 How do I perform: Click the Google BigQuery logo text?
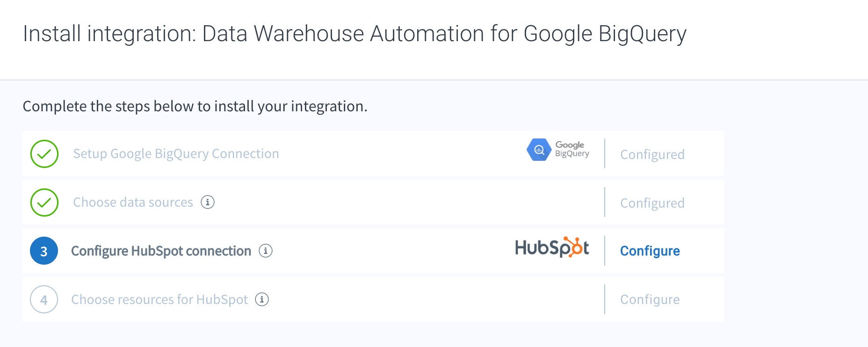coord(572,149)
